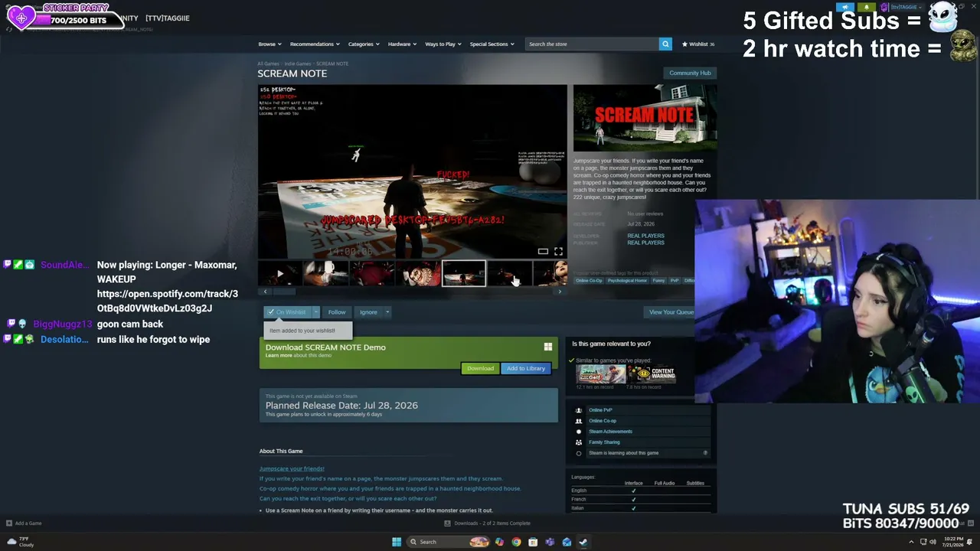Click the Windows taskbar Search box
The width and height of the screenshot is (980, 551).
click(448, 542)
